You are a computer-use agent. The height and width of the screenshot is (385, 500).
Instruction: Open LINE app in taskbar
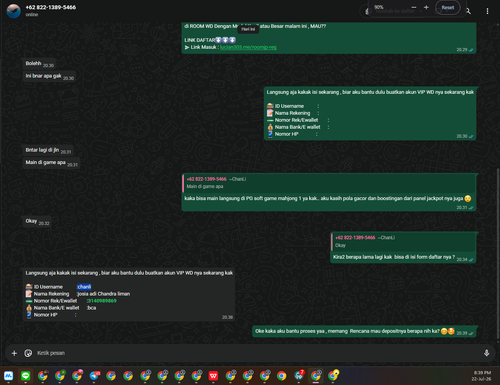tap(25, 376)
